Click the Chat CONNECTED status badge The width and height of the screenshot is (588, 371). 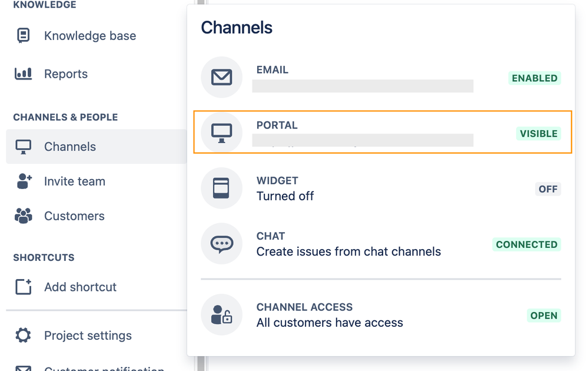(526, 244)
